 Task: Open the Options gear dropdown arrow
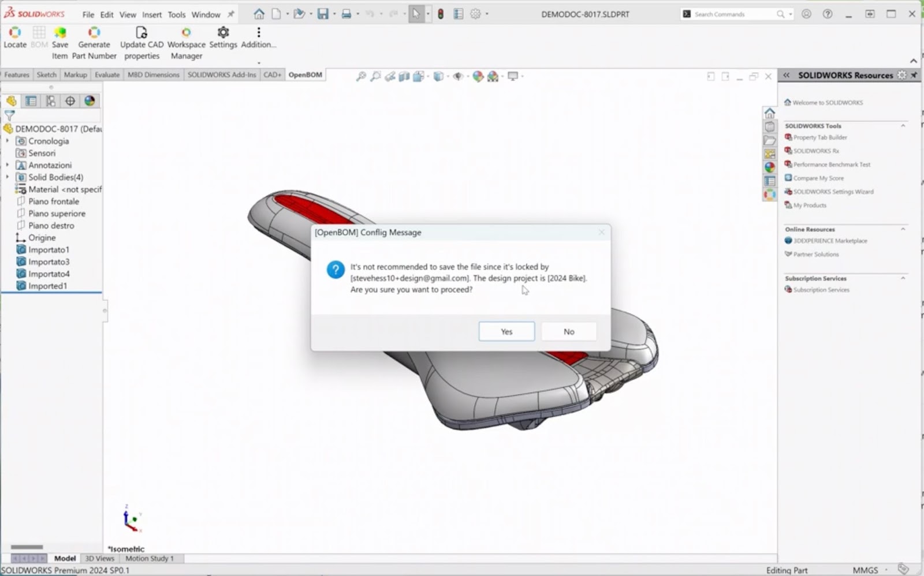point(486,14)
